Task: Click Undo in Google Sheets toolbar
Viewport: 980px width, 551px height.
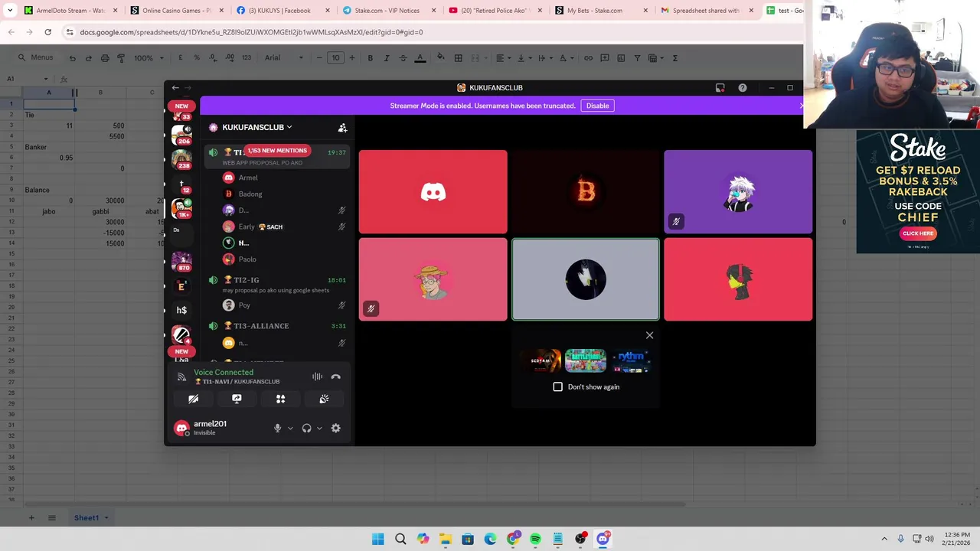Action: coord(72,58)
